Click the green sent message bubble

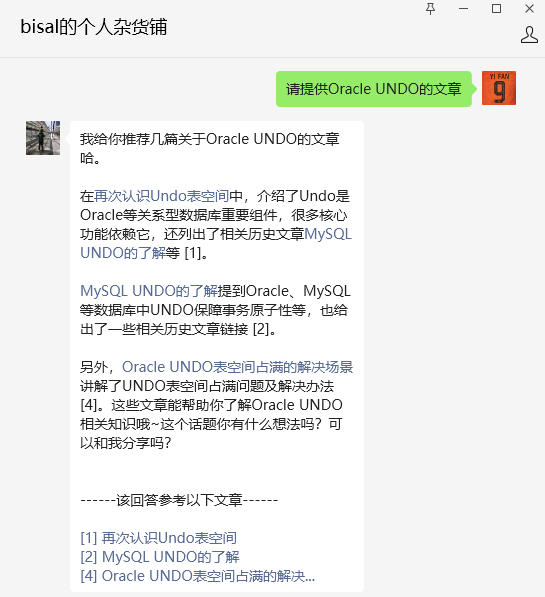coord(374,89)
